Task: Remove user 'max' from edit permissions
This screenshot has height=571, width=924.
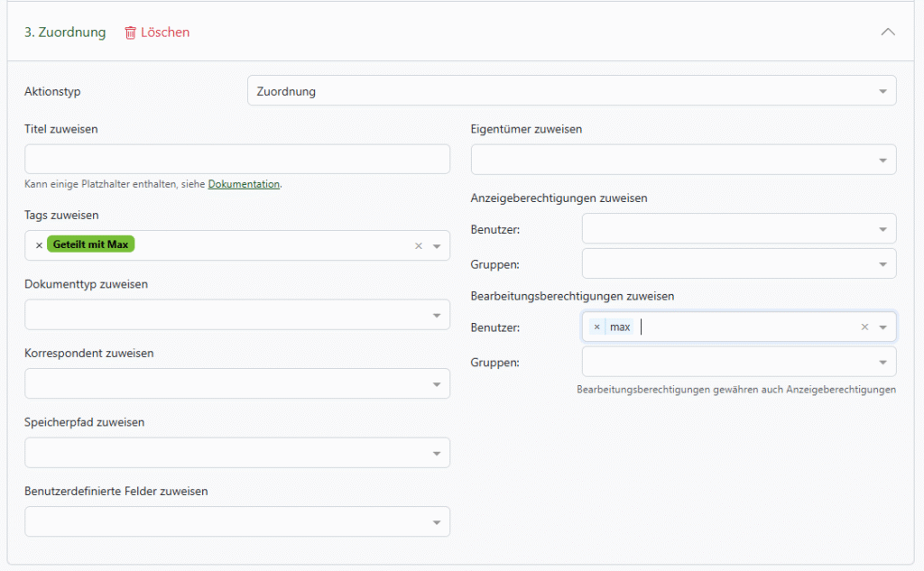Action: pos(596,327)
